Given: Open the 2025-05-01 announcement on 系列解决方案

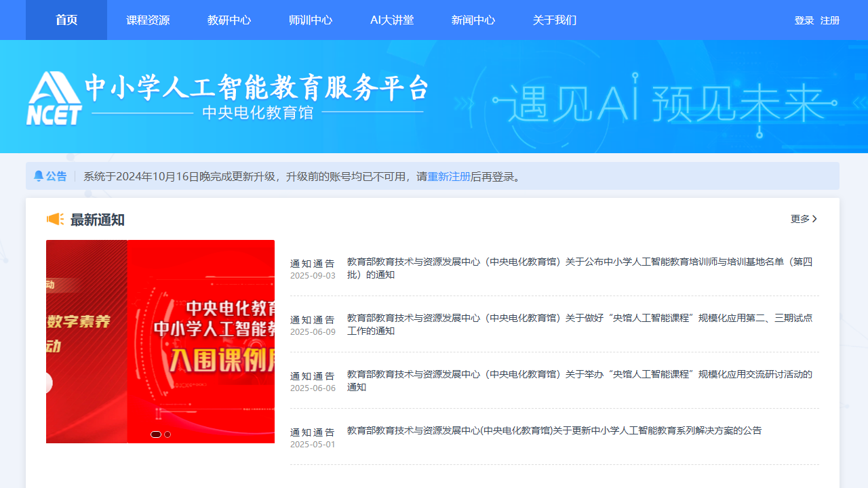Looking at the screenshot, I should pyautogui.click(x=554, y=430).
